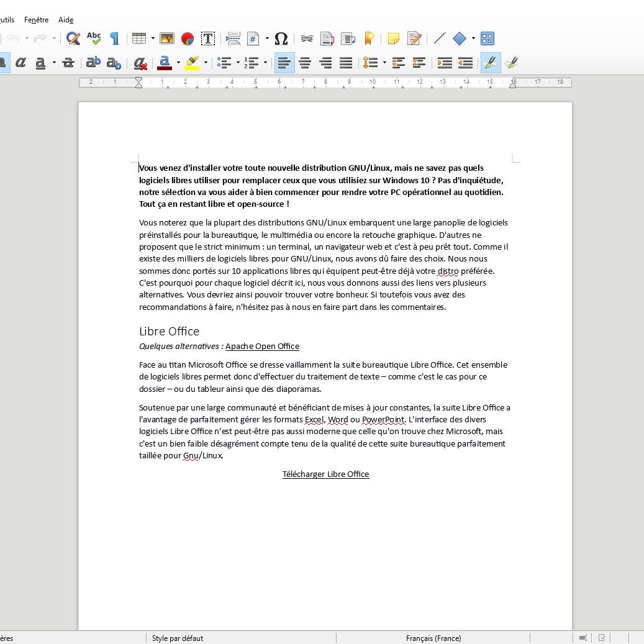The height and width of the screenshot is (644, 644).
Task: Click the Libre Office heading text
Action: point(169,331)
